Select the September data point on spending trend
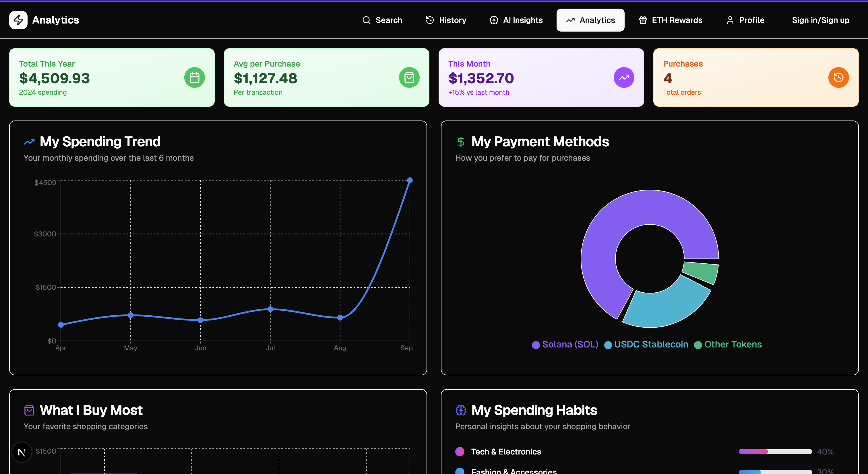868x474 pixels. click(x=410, y=180)
